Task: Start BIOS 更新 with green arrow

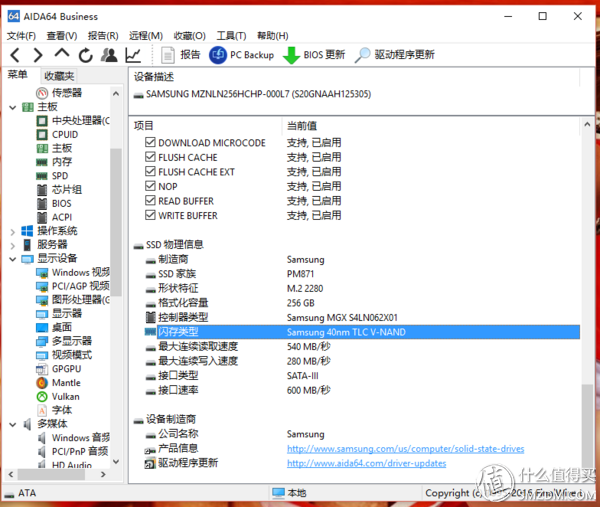Action: click(314, 55)
